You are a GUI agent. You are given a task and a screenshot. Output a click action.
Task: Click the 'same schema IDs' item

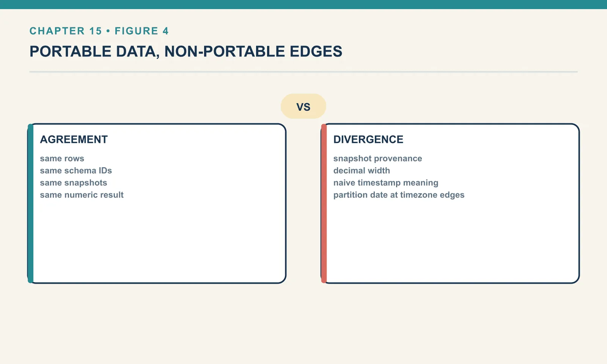[x=76, y=171]
